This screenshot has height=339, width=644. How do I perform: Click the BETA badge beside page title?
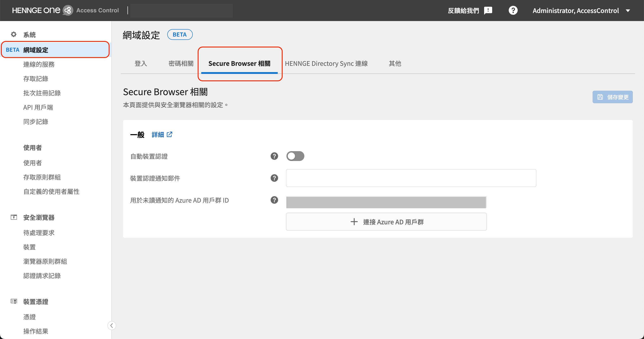(180, 34)
